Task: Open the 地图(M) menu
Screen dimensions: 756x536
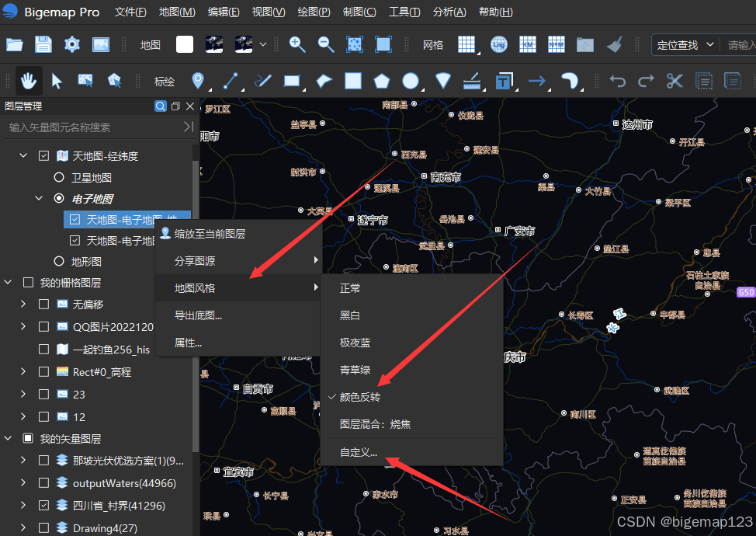Action: (178, 12)
